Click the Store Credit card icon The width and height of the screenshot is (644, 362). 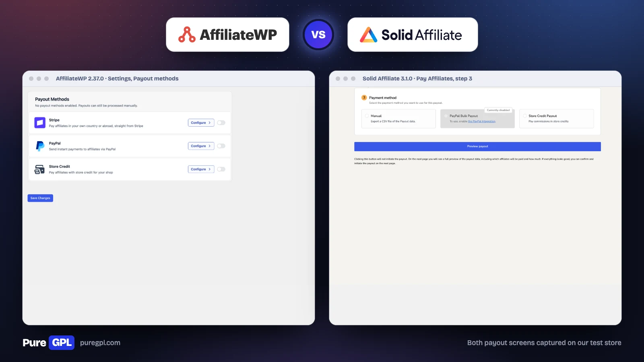39,169
